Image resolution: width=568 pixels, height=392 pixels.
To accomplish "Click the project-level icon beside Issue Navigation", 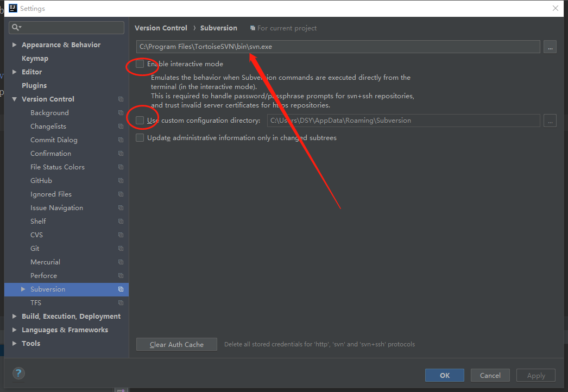I will point(121,208).
